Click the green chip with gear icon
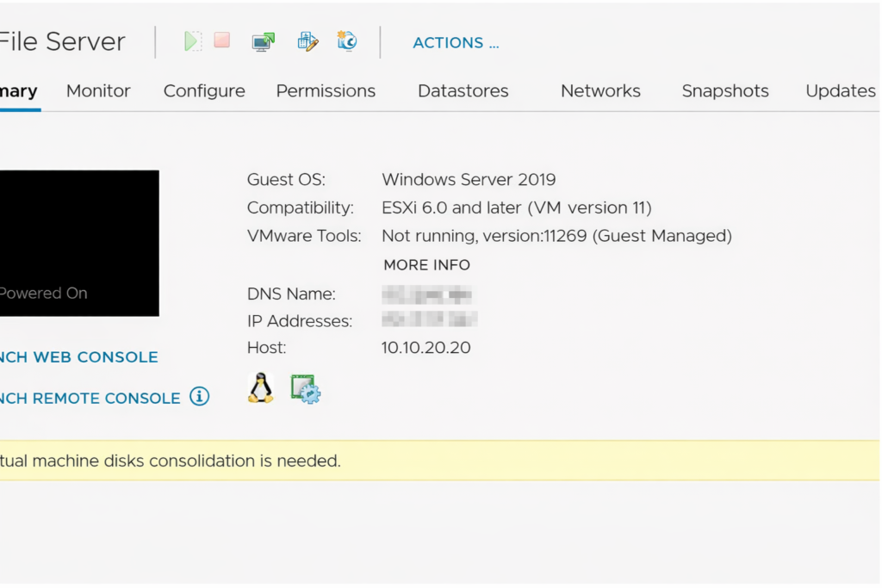This screenshot has height=588, width=882. [x=305, y=389]
